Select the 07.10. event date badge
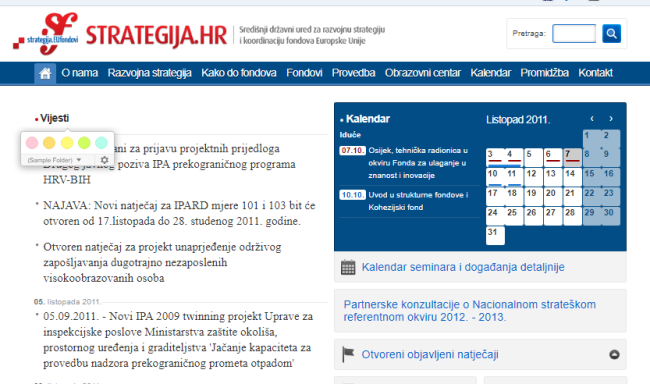This screenshot has width=650, height=384. click(x=352, y=151)
